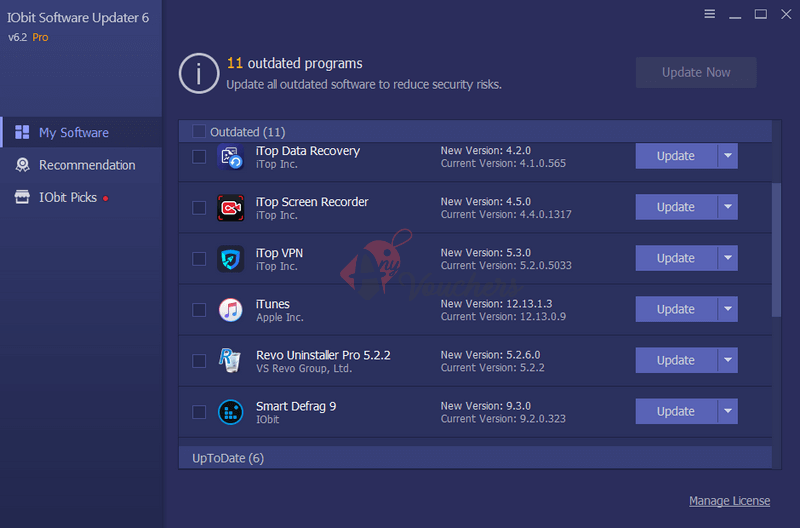
Task: Expand the dropdown arrow beside iTop VPN Update
Action: point(728,258)
